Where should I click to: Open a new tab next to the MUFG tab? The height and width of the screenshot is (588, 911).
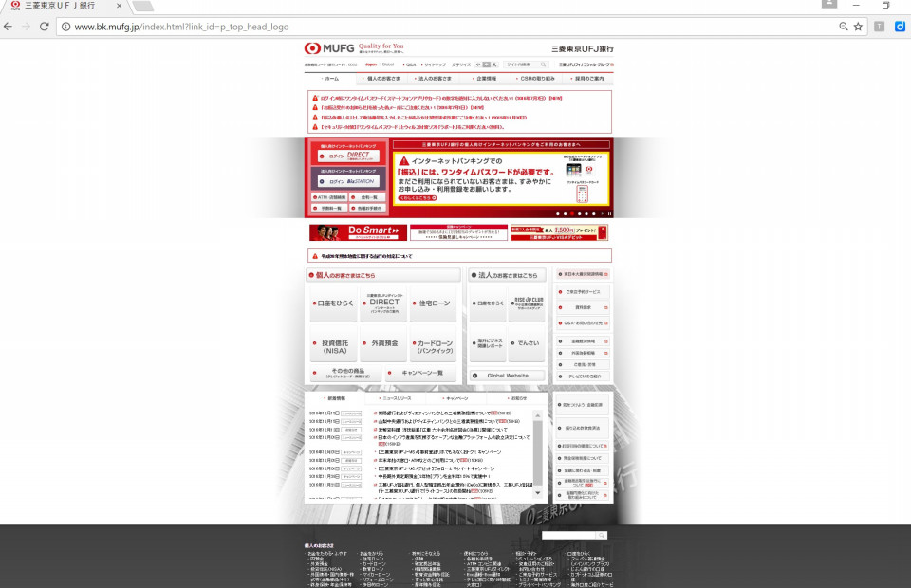[143, 7]
